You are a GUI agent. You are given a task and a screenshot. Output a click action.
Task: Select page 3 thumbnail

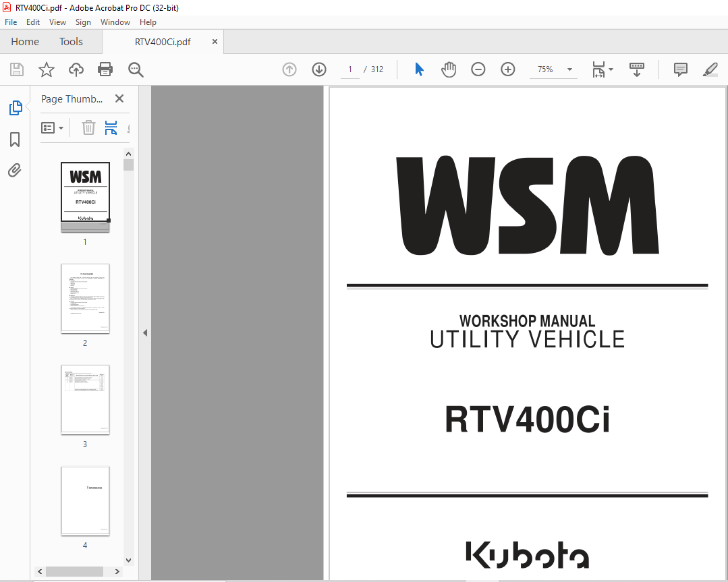point(85,400)
